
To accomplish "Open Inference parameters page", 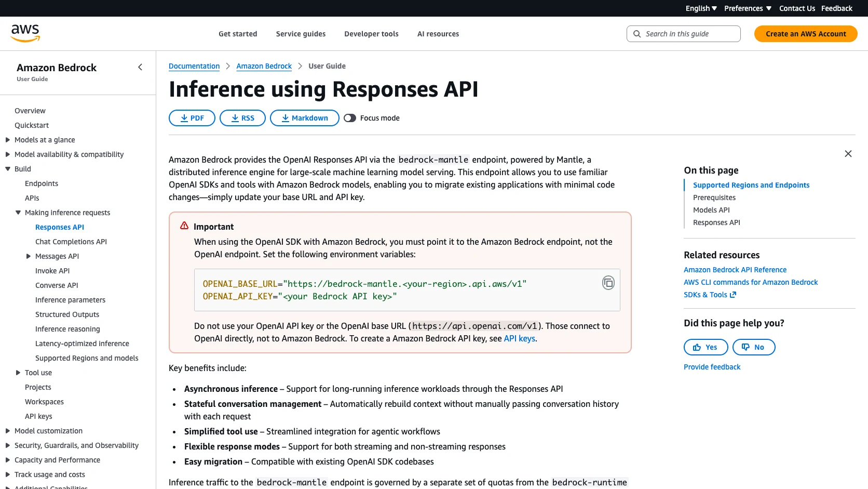I will [x=70, y=300].
